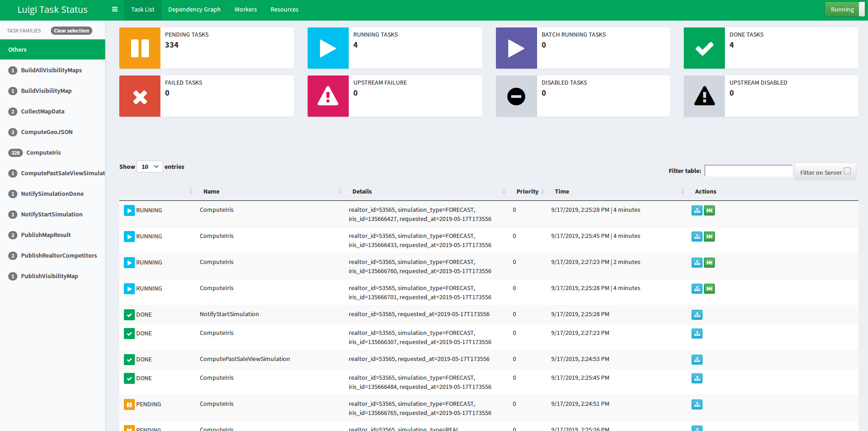This screenshot has height=431, width=868.
Task: Open the Show entries count dropdown
Action: pyautogui.click(x=150, y=167)
